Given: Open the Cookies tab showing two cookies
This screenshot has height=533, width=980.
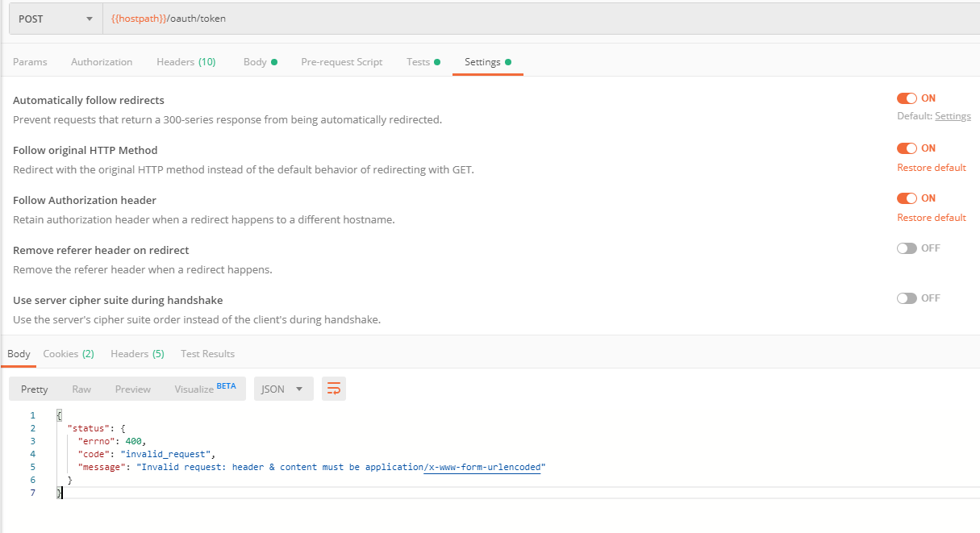Looking at the screenshot, I should click(x=69, y=353).
